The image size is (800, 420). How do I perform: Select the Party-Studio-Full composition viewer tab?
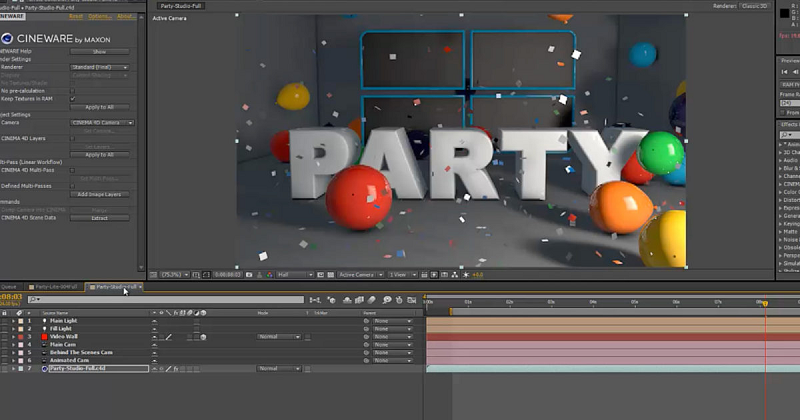182,6
